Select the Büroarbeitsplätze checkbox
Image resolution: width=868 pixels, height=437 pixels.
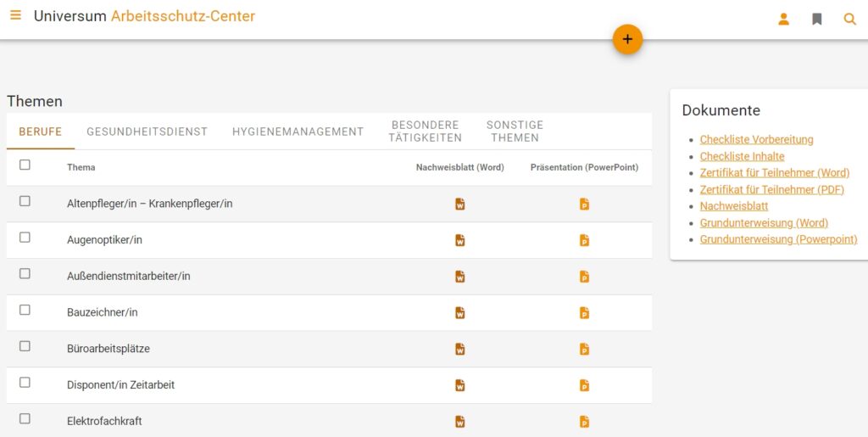[25, 346]
